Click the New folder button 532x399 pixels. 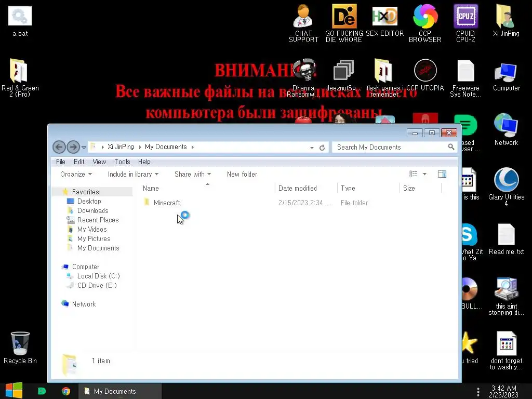coord(242,174)
